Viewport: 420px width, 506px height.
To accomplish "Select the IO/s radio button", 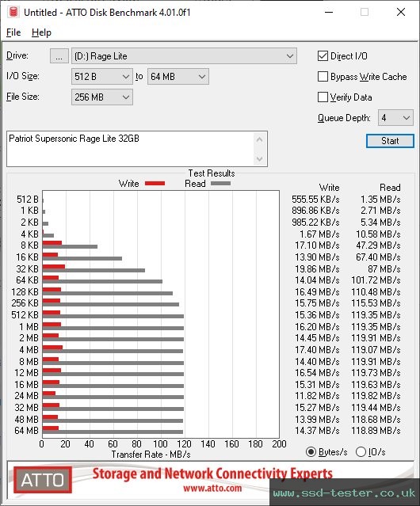I will coord(361,452).
